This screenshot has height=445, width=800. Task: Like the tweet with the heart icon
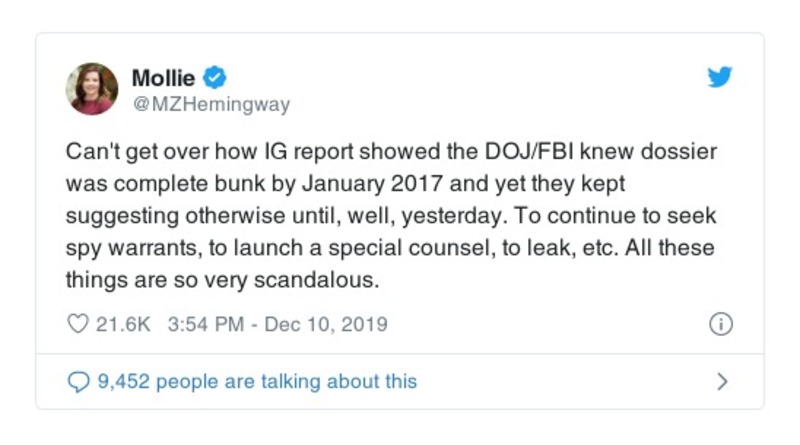click(x=76, y=324)
